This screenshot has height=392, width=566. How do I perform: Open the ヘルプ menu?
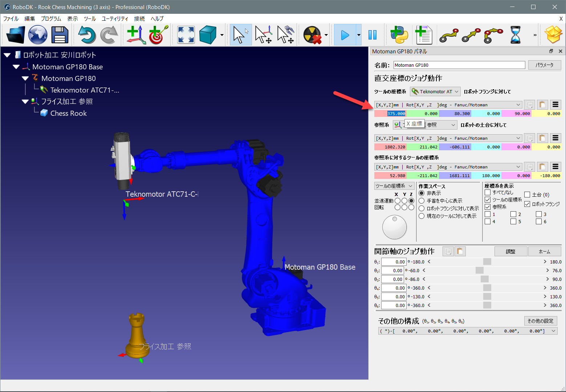(x=157, y=19)
